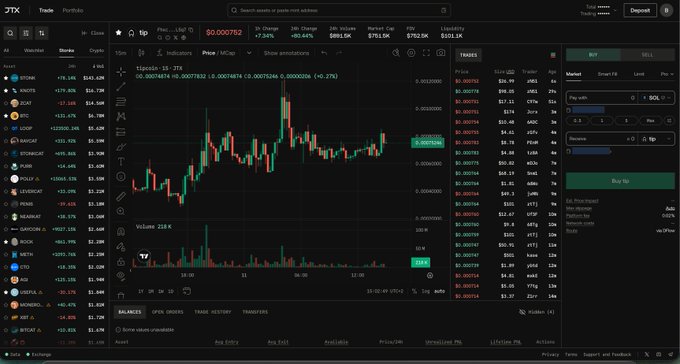This screenshot has height=364, width=680.
Task: Select the trend line drawing tool
Action: [x=121, y=87]
